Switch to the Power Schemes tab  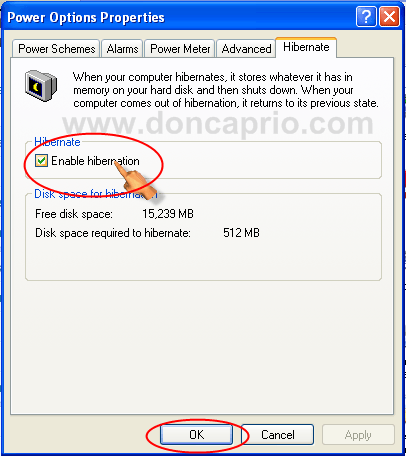56,49
